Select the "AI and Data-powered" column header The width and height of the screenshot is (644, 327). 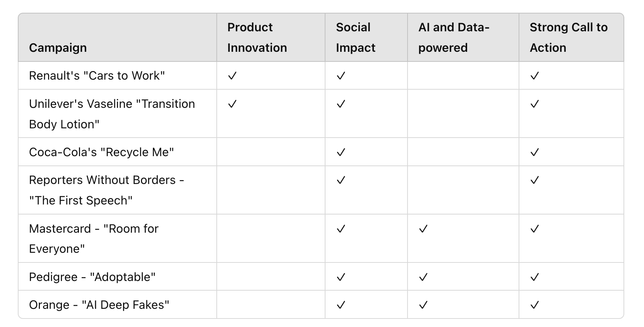(x=454, y=37)
